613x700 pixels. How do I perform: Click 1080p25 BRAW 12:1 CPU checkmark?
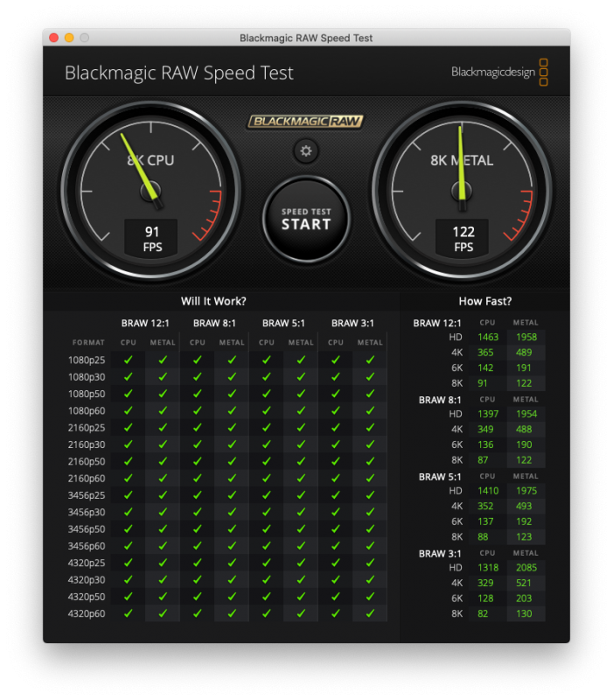[128, 360]
